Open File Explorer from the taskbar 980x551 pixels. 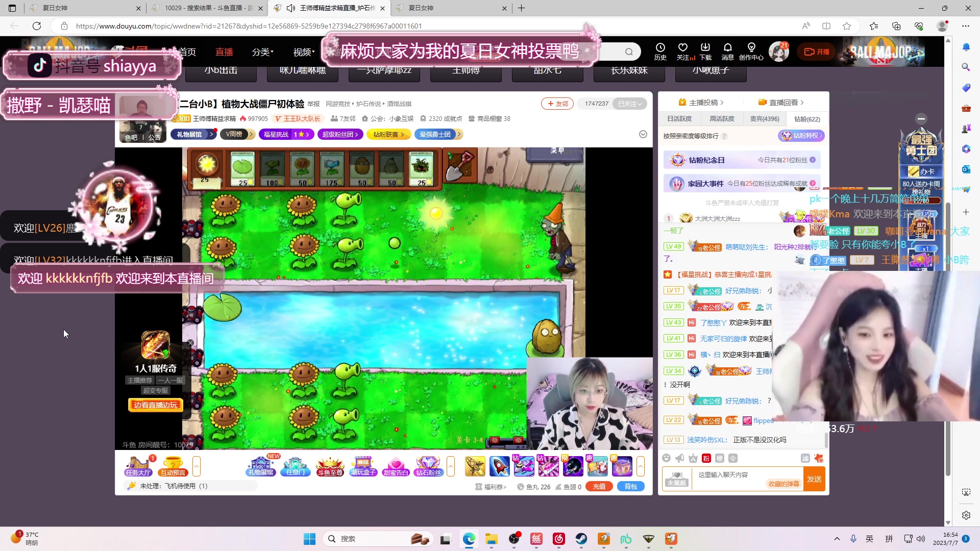tap(491, 539)
